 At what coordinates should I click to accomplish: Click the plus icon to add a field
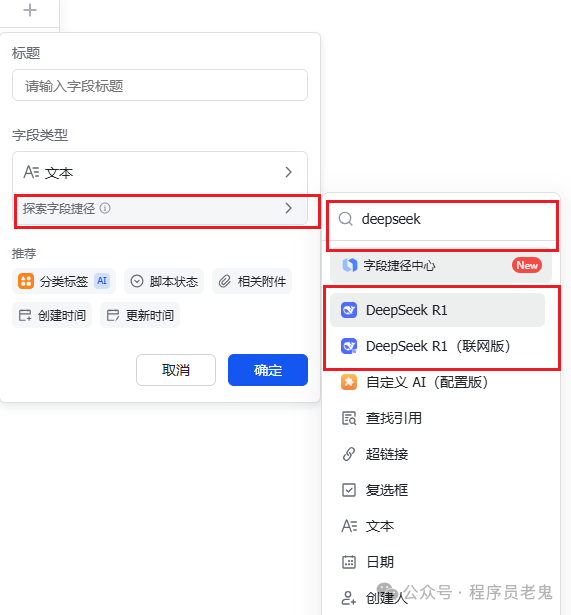tap(30, 10)
